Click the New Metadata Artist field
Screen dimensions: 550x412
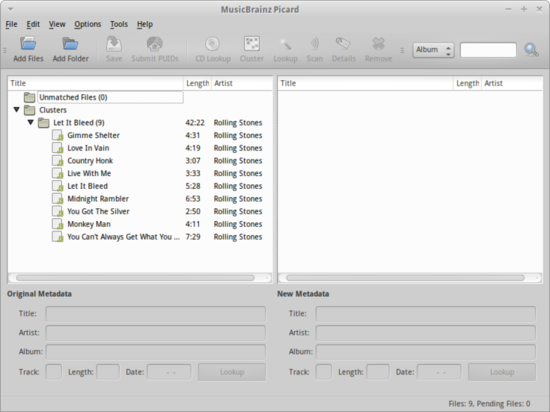pos(425,333)
